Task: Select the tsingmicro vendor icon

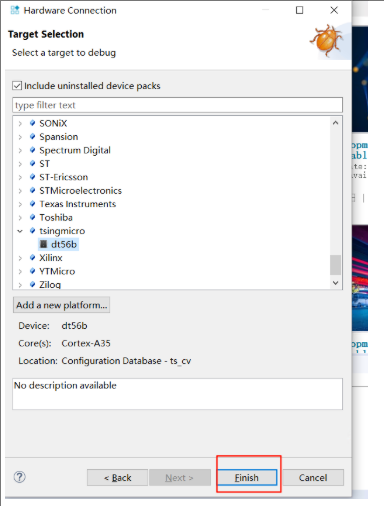Action: [32, 230]
